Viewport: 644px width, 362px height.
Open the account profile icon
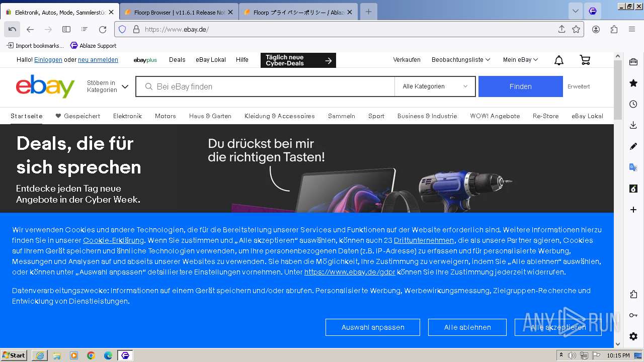coord(596,29)
